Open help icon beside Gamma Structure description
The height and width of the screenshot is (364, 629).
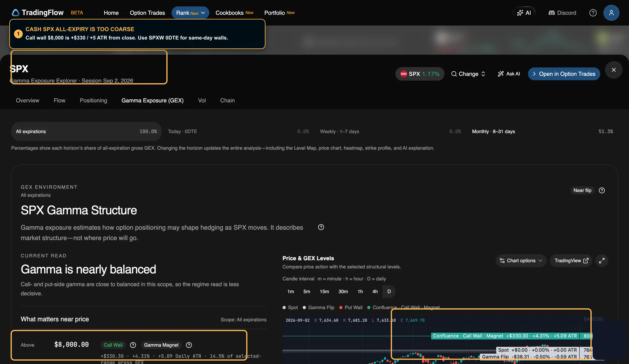(x=321, y=227)
